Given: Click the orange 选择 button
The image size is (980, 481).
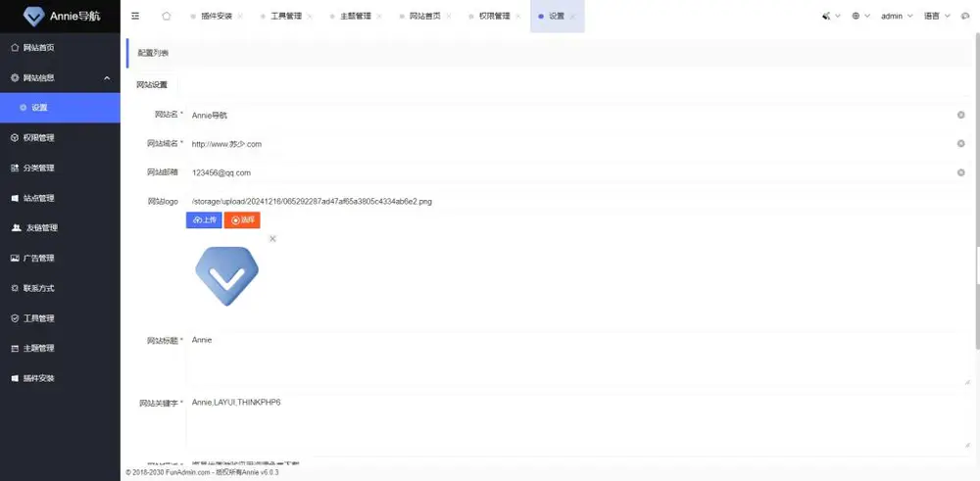Looking at the screenshot, I should click(242, 219).
